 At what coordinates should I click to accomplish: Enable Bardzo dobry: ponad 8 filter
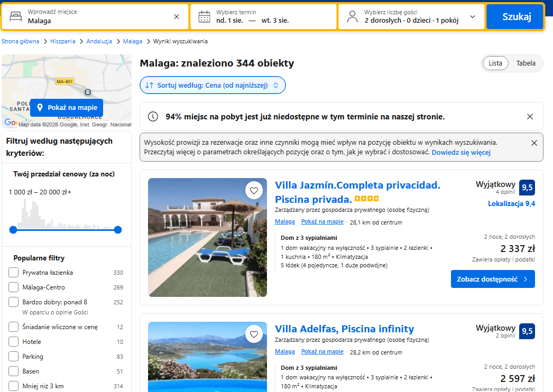pyautogui.click(x=13, y=302)
